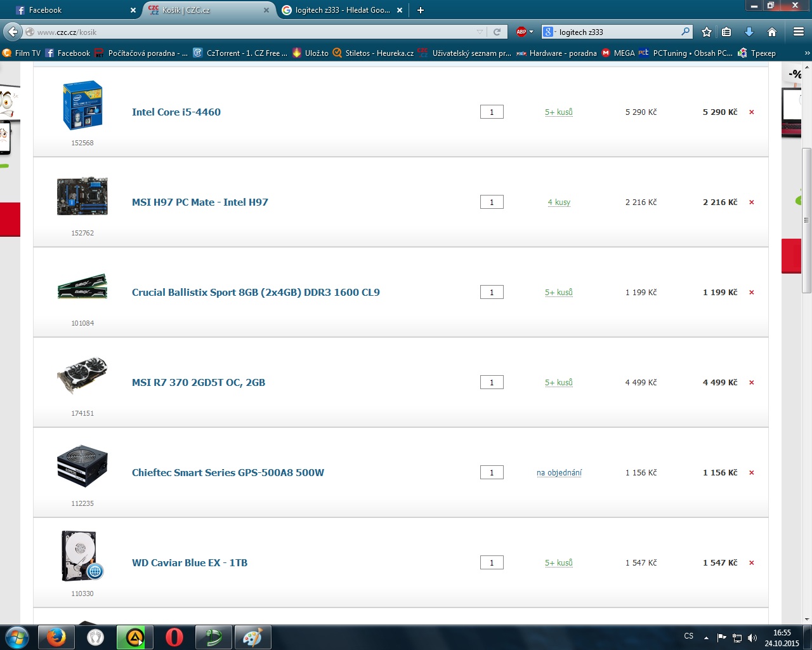Screen dimensions: 812x650
Task: Open MSI R7 370 2GD5T product link
Action: [x=199, y=383]
